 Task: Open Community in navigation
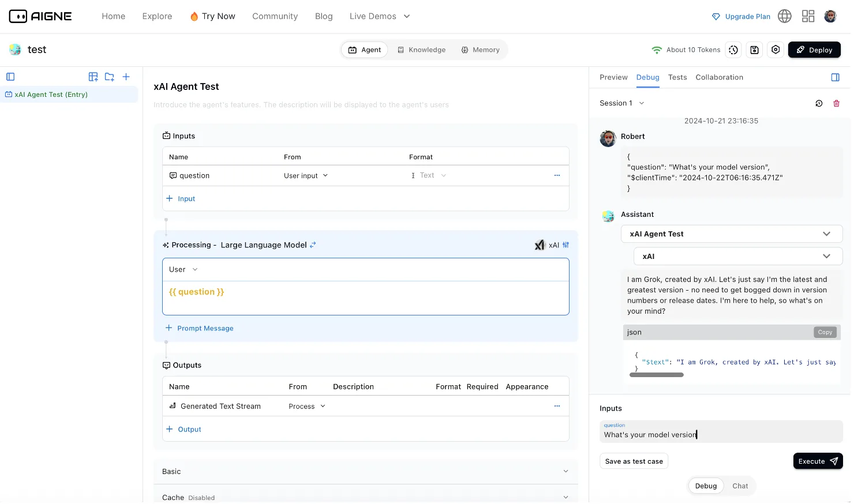click(275, 16)
